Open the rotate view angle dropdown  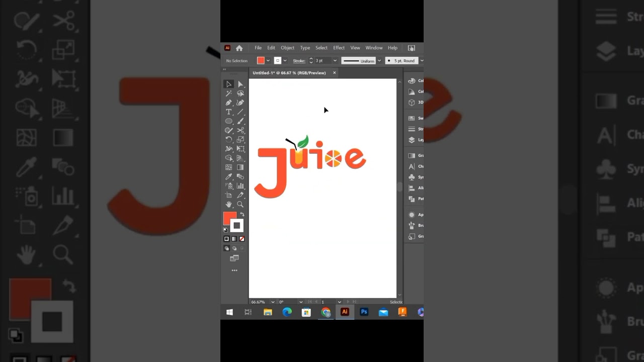pyautogui.click(x=301, y=302)
